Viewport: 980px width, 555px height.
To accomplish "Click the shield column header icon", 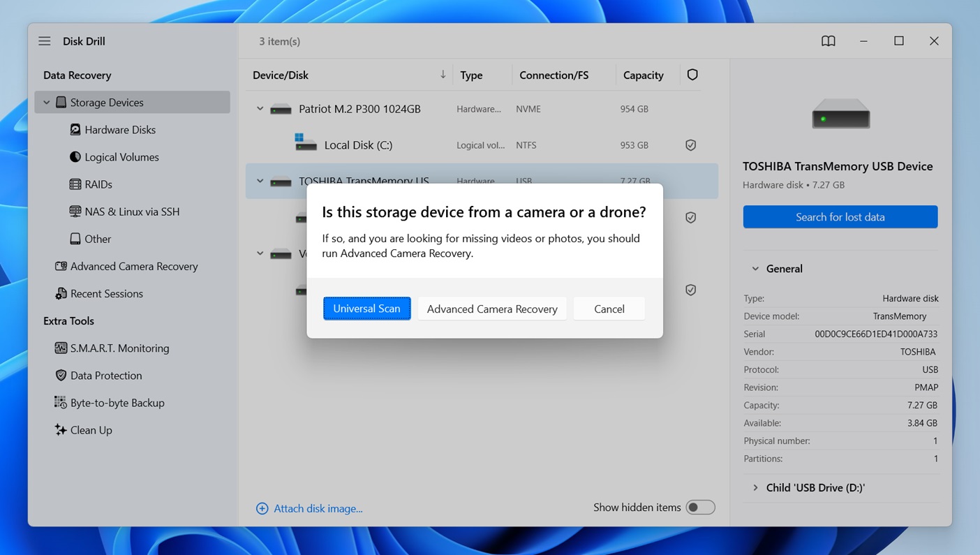I will click(x=692, y=75).
